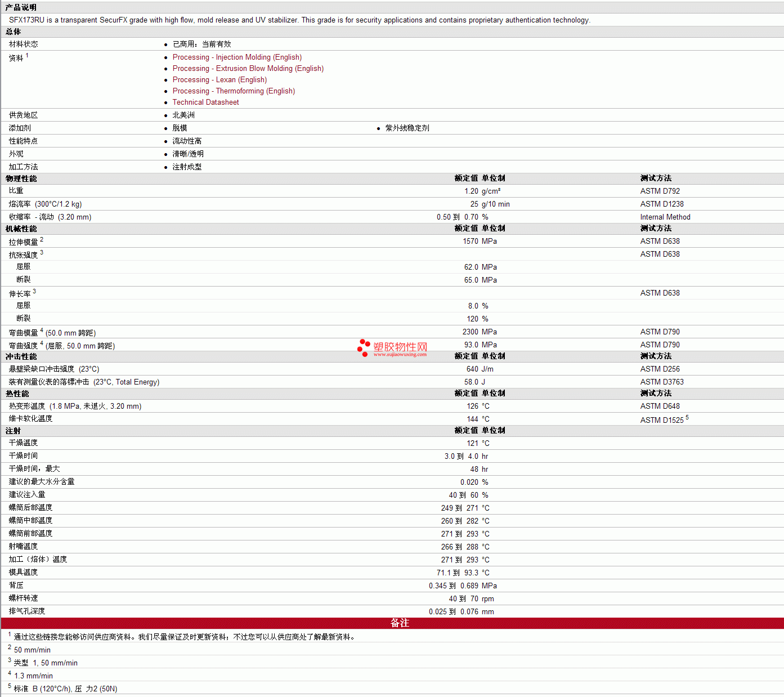Select footnote 4 text 1.3 mm/min
Image resolution: width=784 pixels, height=697 pixels.
[33, 676]
